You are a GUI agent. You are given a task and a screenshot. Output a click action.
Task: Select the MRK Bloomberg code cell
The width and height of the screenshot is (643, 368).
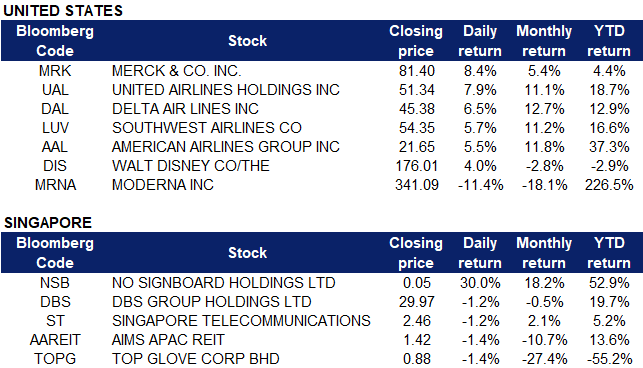pos(55,71)
